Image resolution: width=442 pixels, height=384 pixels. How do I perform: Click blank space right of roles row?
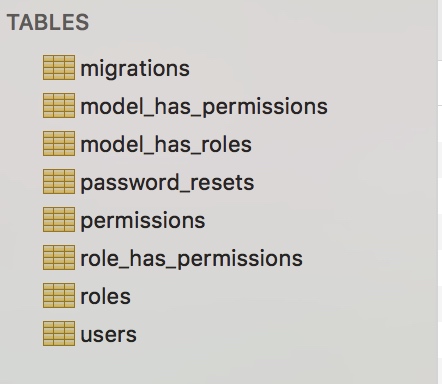pyautogui.click(x=283, y=296)
